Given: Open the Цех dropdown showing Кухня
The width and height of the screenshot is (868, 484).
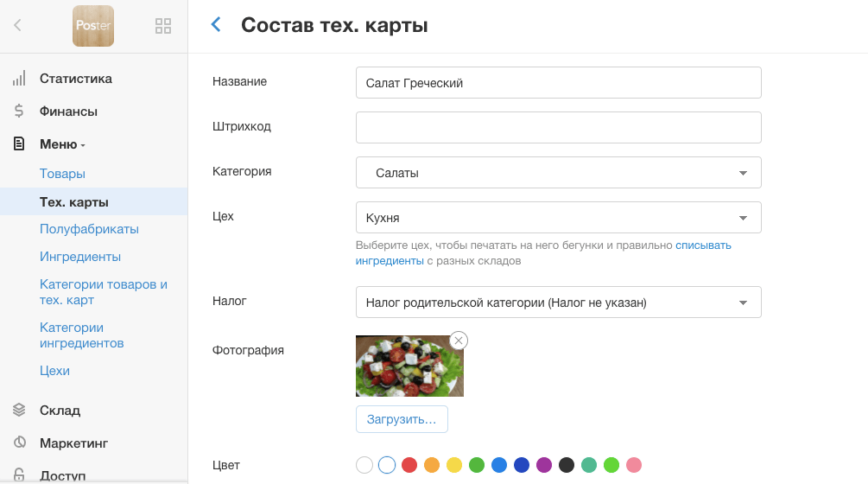Looking at the screenshot, I should (x=558, y=218).
